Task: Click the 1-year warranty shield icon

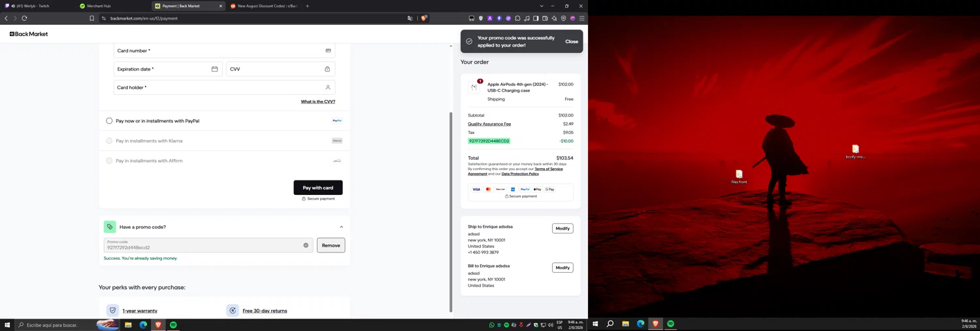Action: [x=112, y=311]
